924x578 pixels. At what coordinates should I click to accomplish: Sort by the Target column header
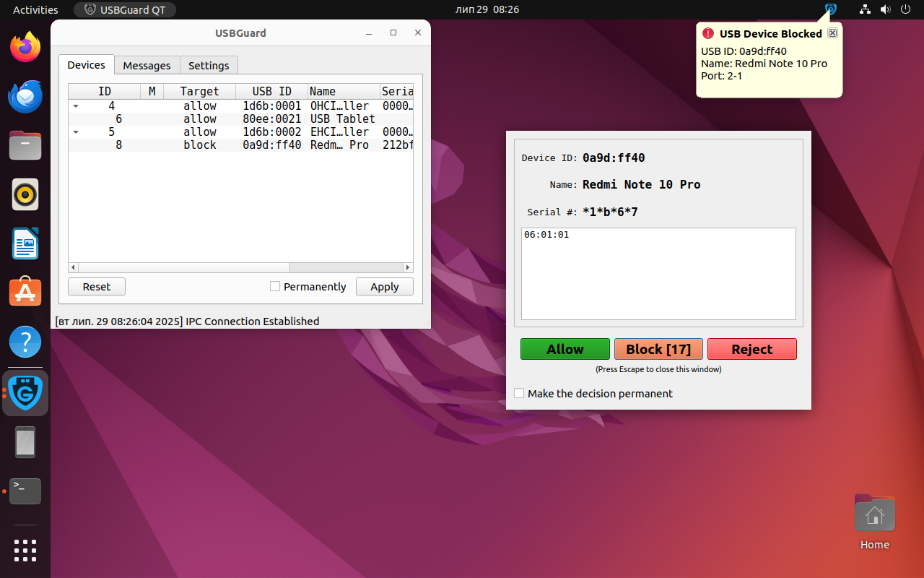tap(200, 91)
